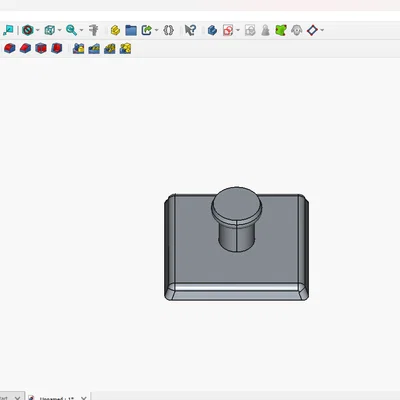Click the curly braces macro icon
Image resolution: width=400 pixels, height=400 pixels.
pos(169,30)
